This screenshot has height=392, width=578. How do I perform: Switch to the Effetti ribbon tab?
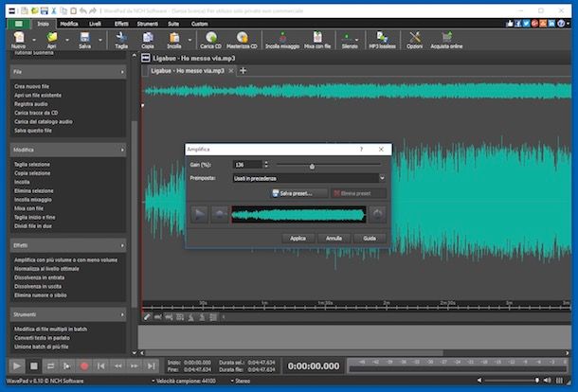(x=121, y=24)
